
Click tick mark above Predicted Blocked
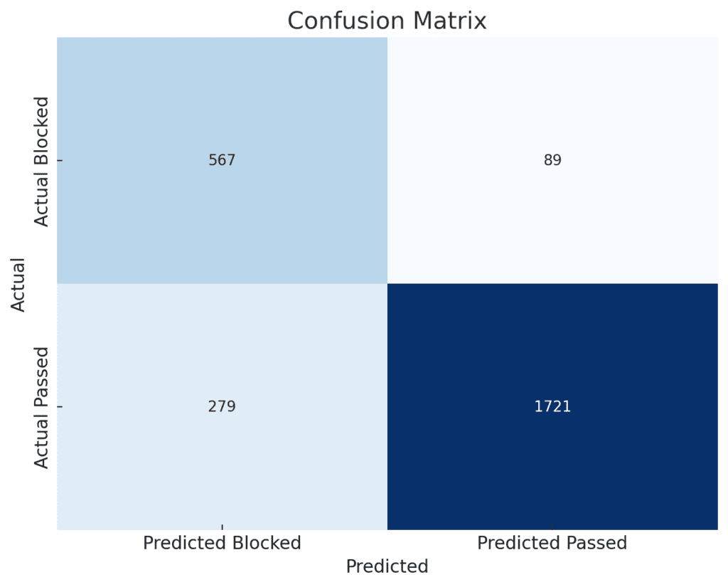223,527
